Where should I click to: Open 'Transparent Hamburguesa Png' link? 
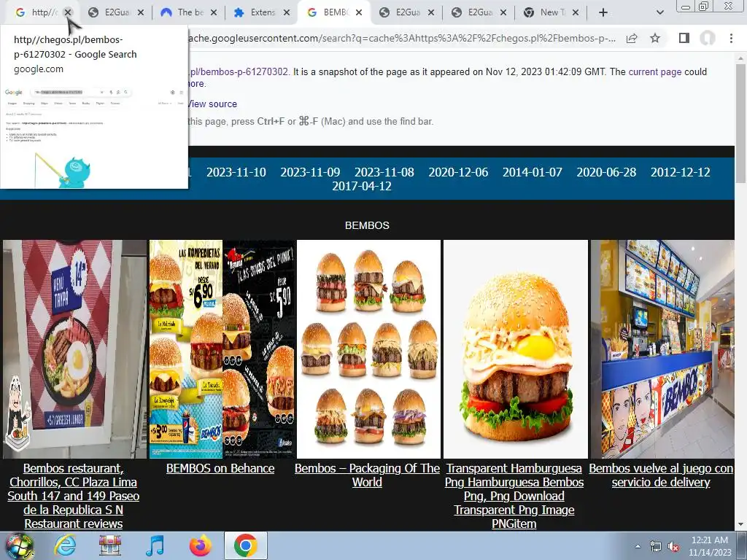click(x=514, y=496)
